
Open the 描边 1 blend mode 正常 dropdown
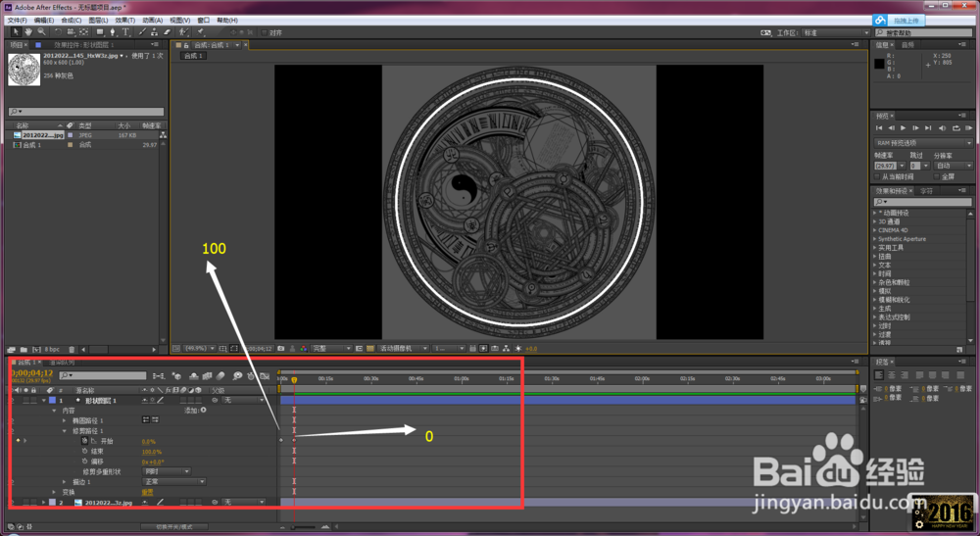coord(173,482)
